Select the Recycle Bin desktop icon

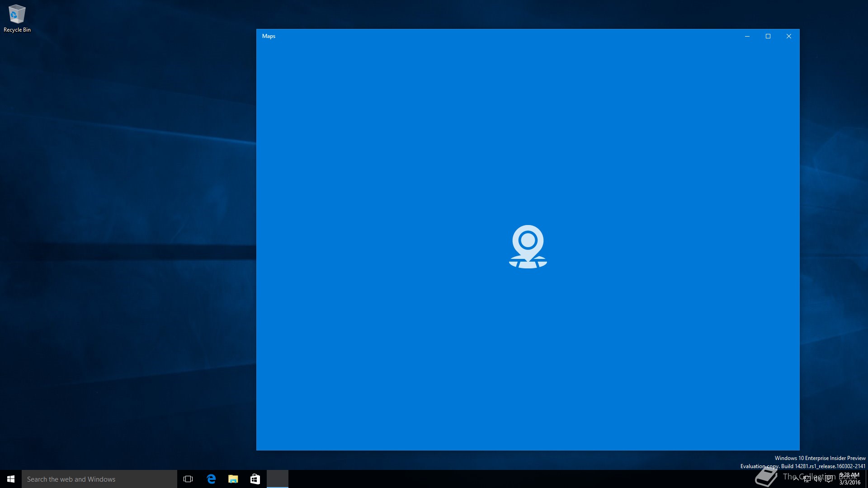click(x=17, y=19)
